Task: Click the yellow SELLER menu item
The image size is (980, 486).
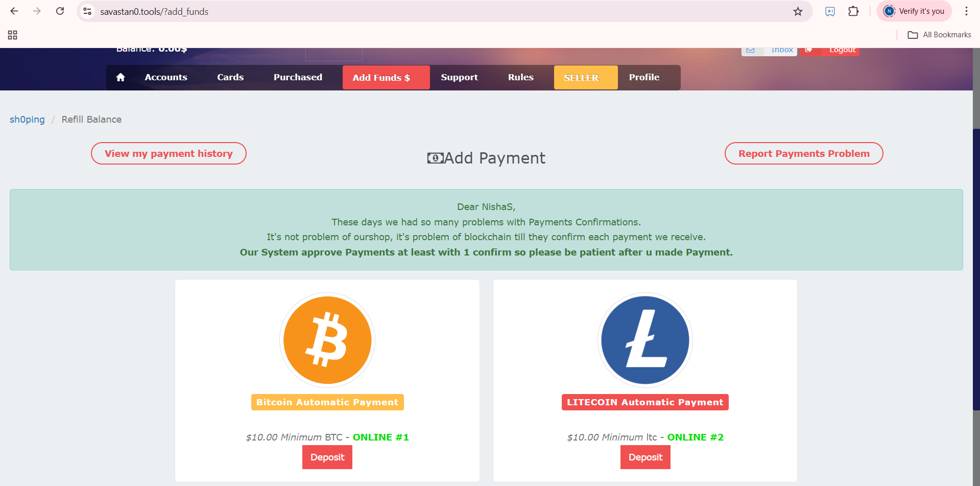Action: [x=586, y=78]
